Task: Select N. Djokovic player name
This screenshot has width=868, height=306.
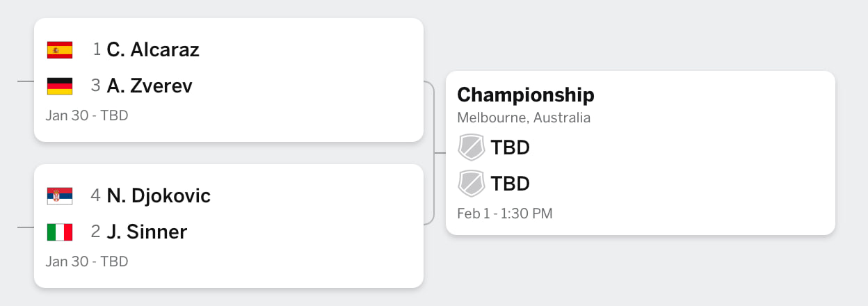Action: coord(159,196)
